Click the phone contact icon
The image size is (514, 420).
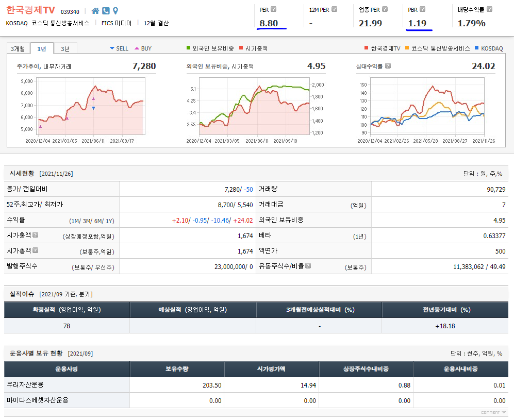tap(106, 11)
